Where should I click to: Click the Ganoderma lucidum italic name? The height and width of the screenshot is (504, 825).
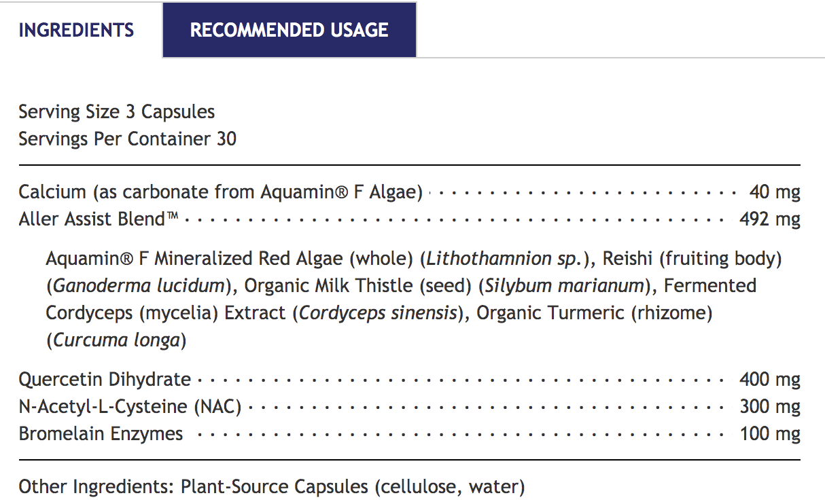(138, 286)
